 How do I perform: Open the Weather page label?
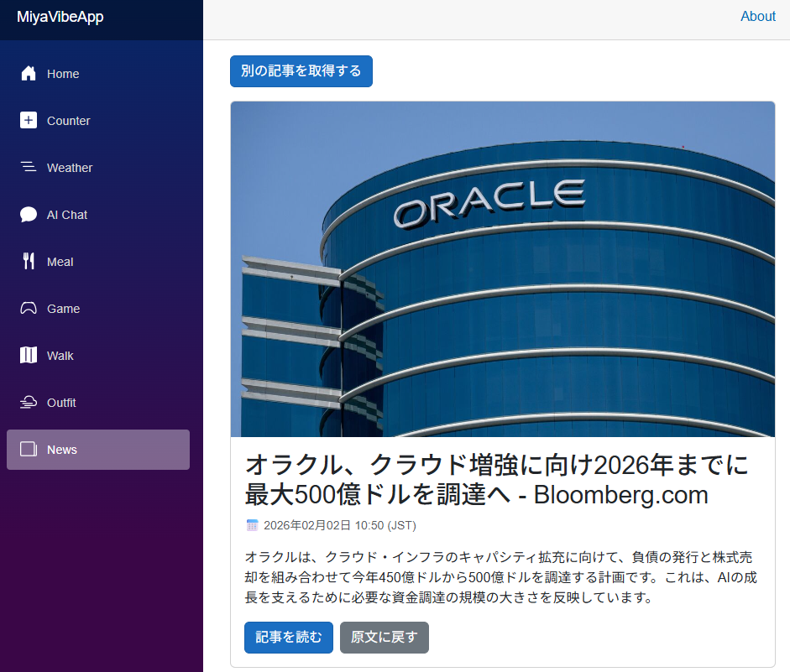pyautogui.click(x=70, y=168)
